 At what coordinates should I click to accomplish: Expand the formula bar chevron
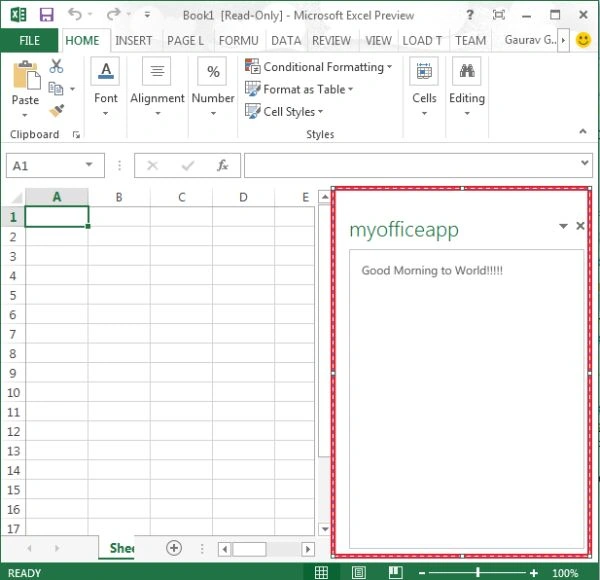tap(584, 163)
